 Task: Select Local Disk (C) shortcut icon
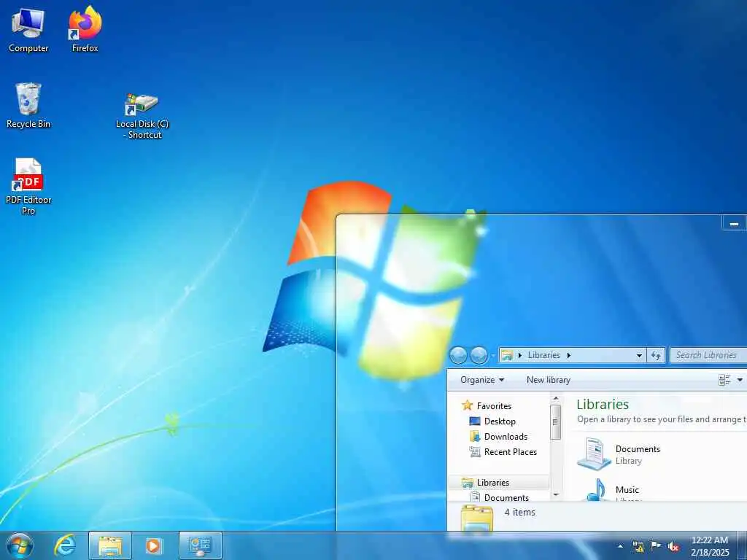(142, 116)
